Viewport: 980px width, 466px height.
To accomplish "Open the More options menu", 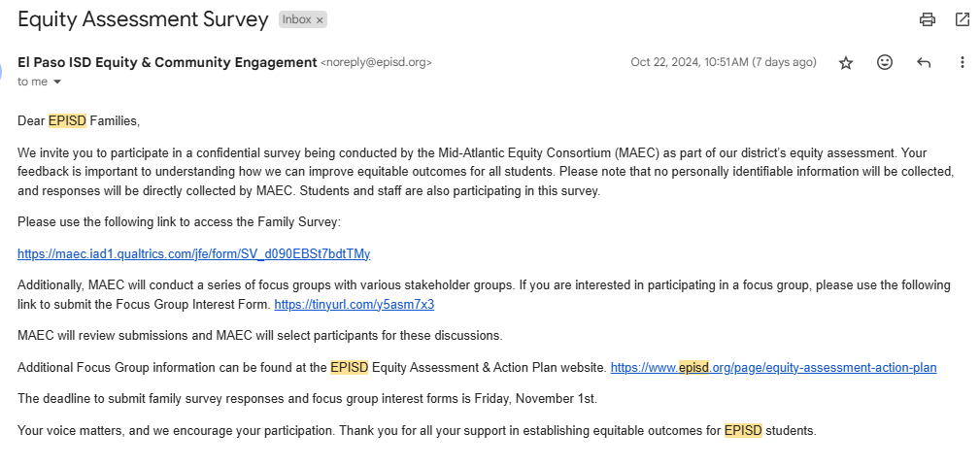I will [963, 62].
